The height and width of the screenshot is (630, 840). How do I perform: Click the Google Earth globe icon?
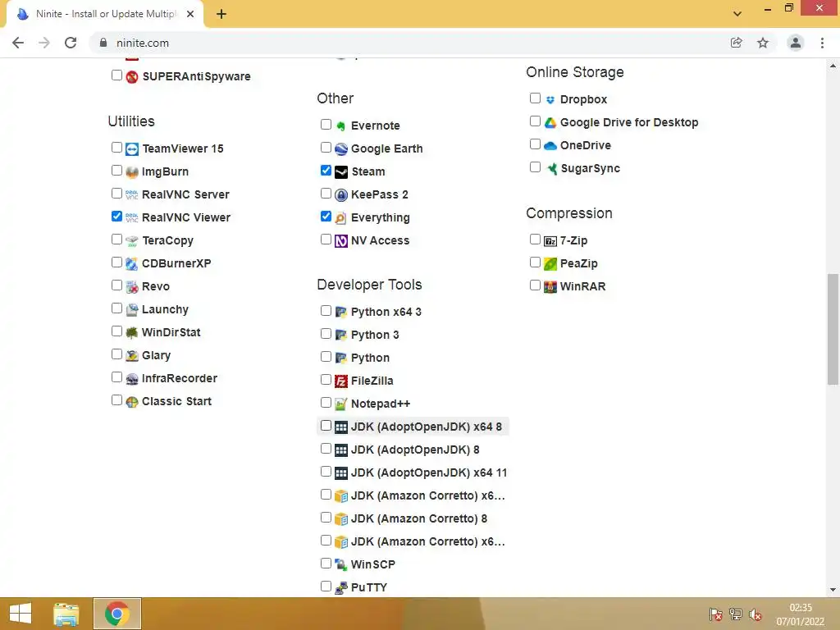coord(340,149)
